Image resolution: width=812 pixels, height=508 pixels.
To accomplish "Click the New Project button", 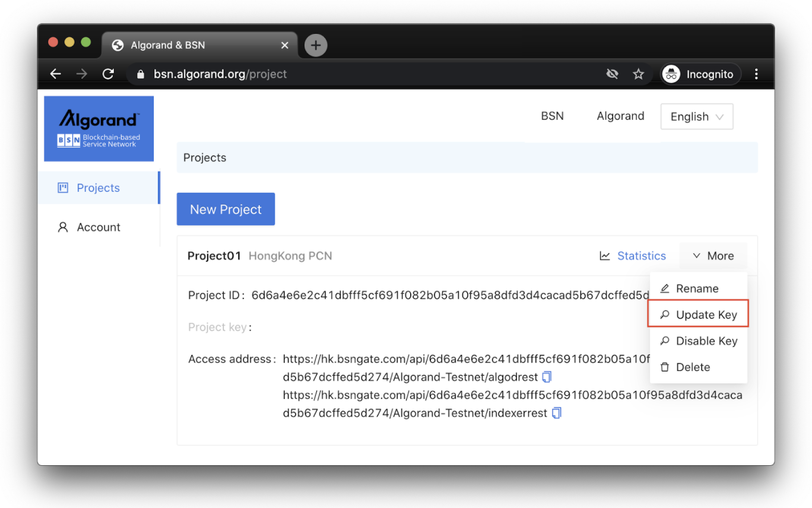I will tap(226, 209).
